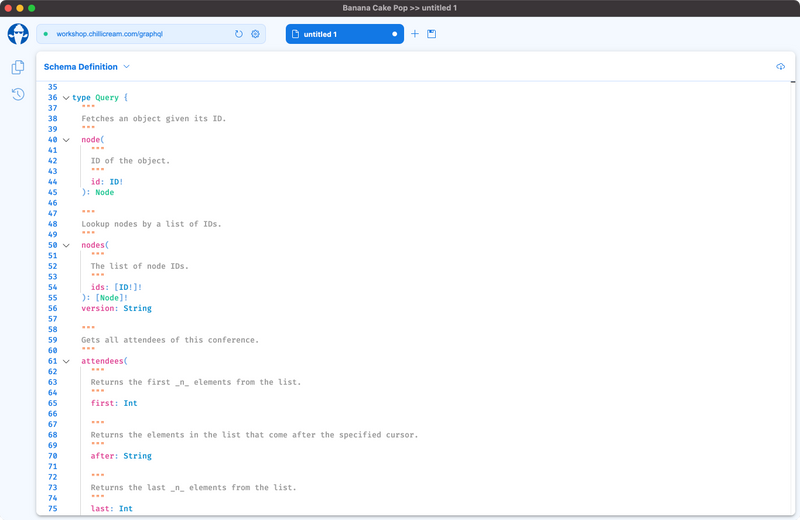Collapse the type Query block

click(66, 98)
